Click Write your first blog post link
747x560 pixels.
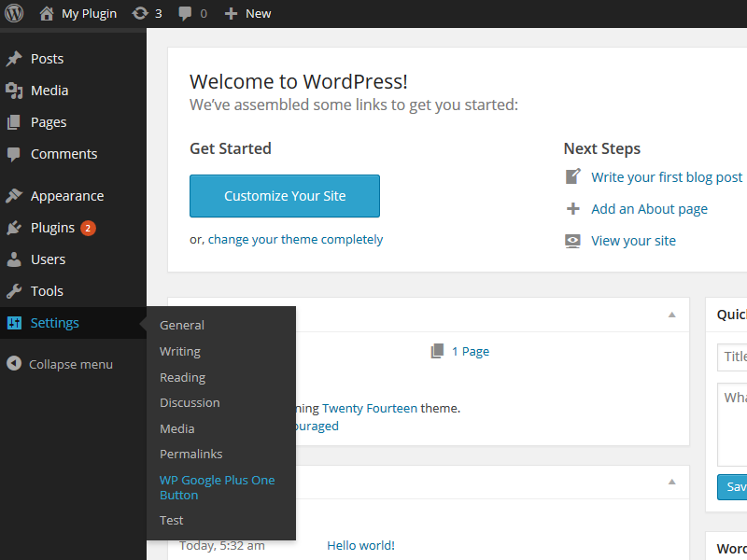[667, 177]
